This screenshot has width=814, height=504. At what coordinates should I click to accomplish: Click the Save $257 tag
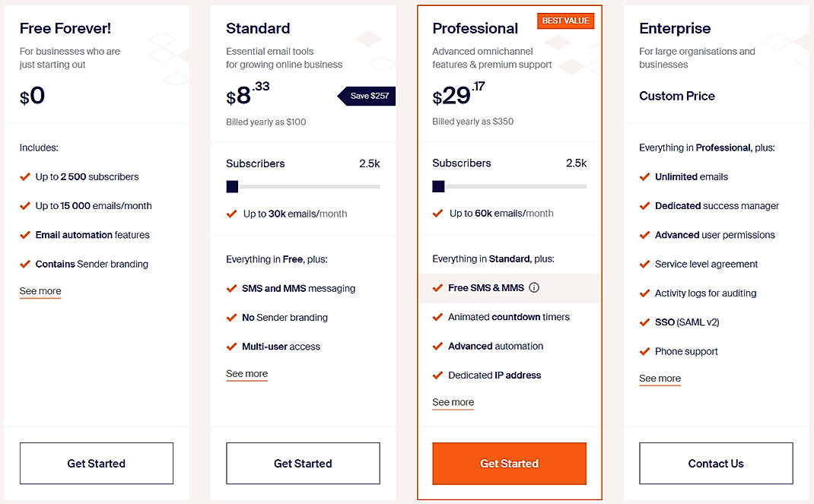(x=368, y=96)
